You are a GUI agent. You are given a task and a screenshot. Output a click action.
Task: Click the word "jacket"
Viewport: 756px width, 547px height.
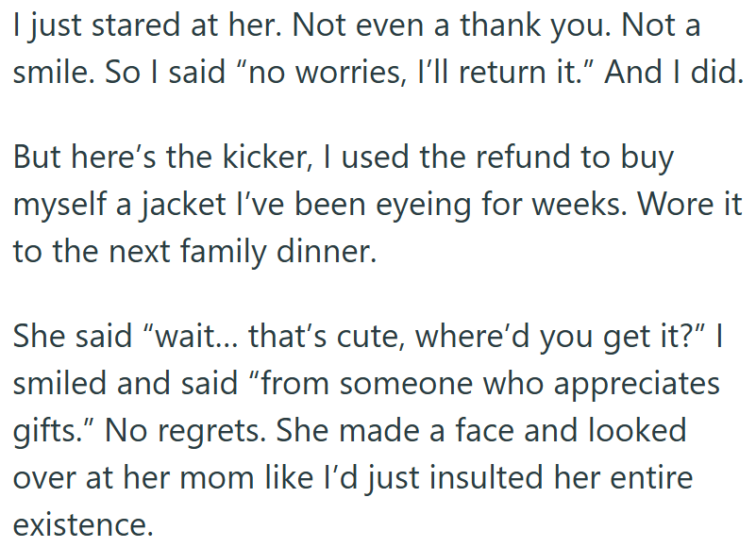pyautogui.click(x=179, y=206)
